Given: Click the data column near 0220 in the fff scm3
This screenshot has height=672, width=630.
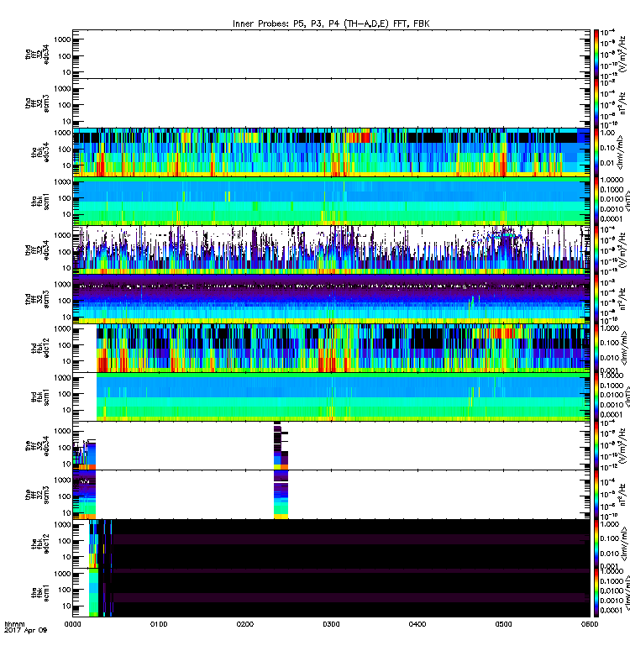Looking at the screenshot, I should 281,495.
